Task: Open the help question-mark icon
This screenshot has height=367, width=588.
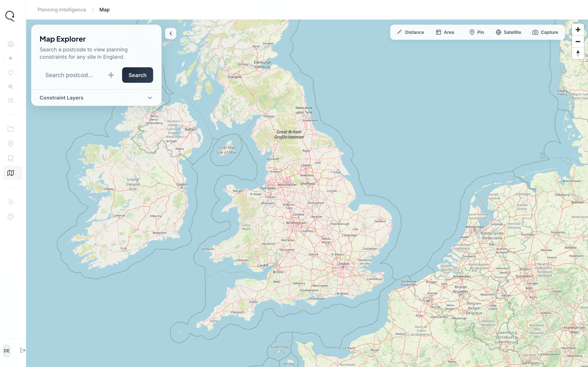Action: tap(10, 216)
